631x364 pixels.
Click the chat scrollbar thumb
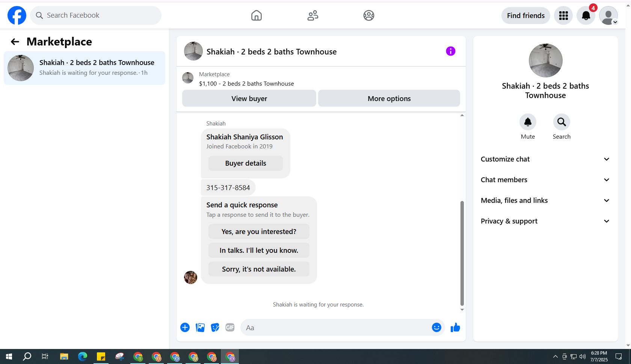click(462, 254)
